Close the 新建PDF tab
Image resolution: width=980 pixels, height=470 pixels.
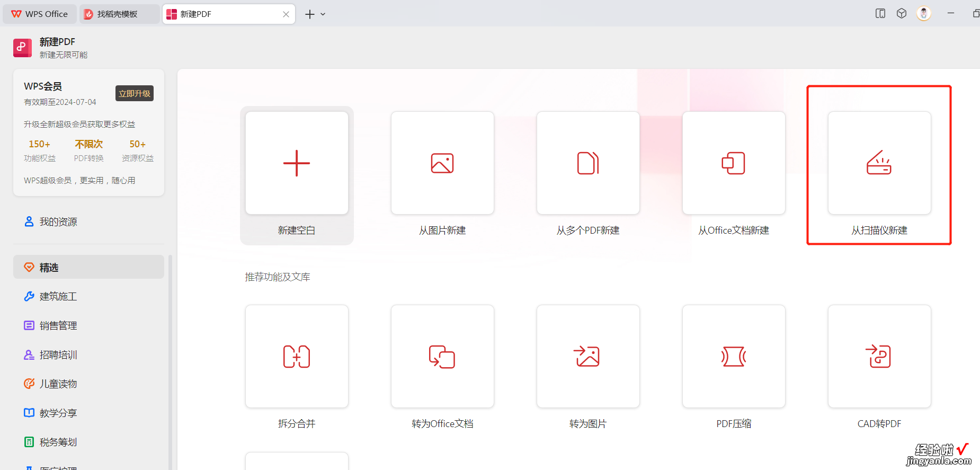click(286, 14)
